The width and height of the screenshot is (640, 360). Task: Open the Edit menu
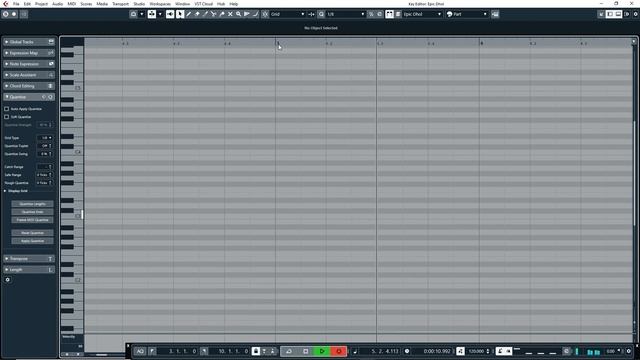pos(27,4)
